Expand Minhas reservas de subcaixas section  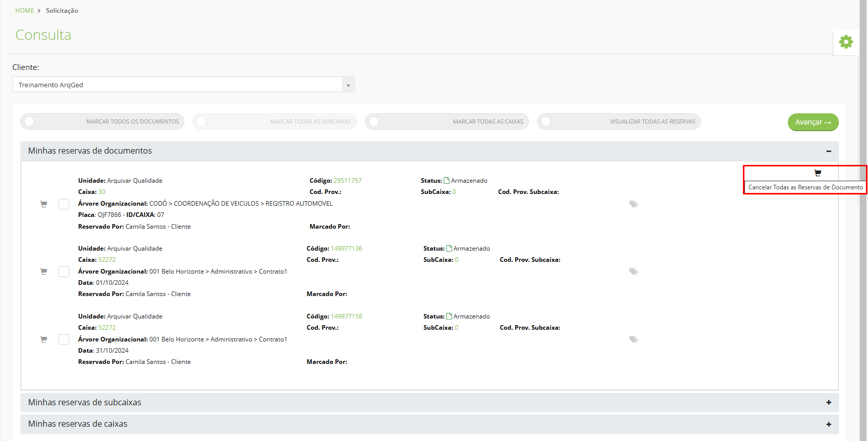[x=429, y=403]
